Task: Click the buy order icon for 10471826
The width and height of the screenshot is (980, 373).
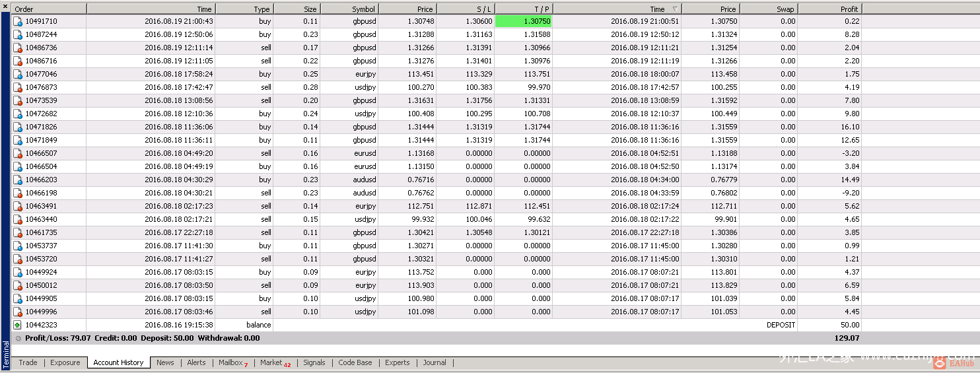Action: tap(18, 127)
